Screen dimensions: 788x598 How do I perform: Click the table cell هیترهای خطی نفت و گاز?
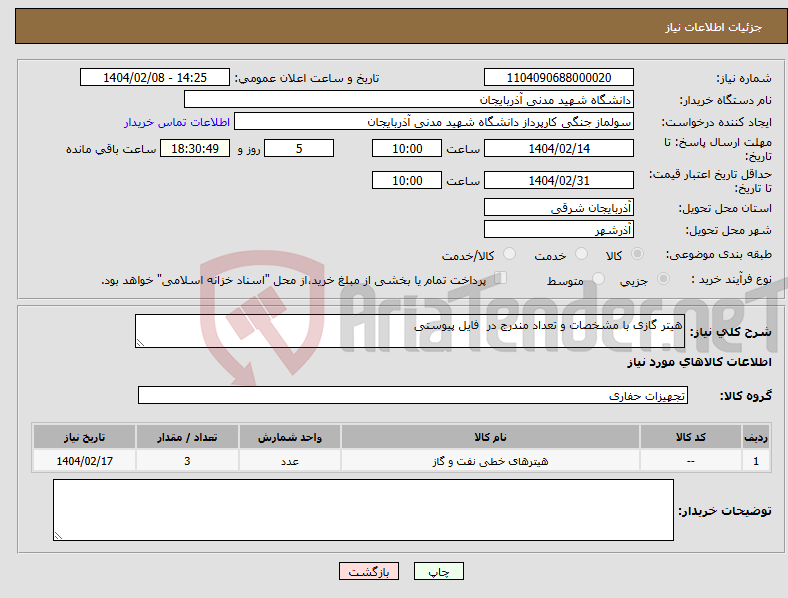[490, 461]
